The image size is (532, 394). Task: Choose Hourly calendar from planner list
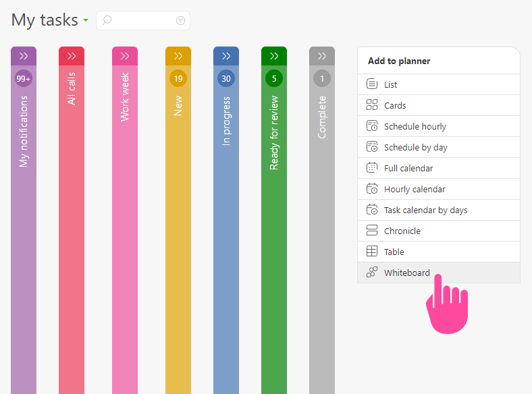click(415, 189)
